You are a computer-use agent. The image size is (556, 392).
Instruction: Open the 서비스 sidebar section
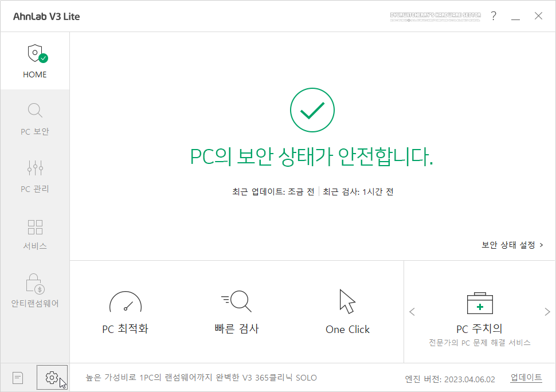coord(35,234)
